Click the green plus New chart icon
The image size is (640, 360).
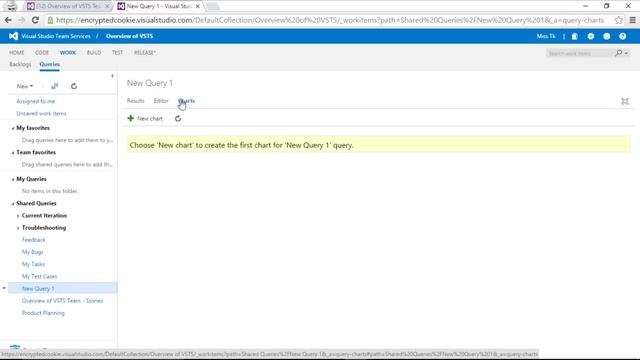tap(131, 118)
